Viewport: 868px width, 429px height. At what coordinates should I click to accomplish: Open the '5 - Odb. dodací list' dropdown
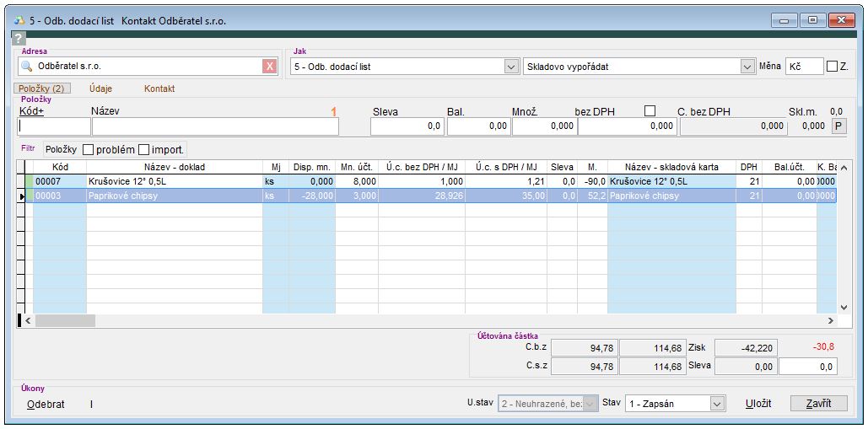(510, 67)
